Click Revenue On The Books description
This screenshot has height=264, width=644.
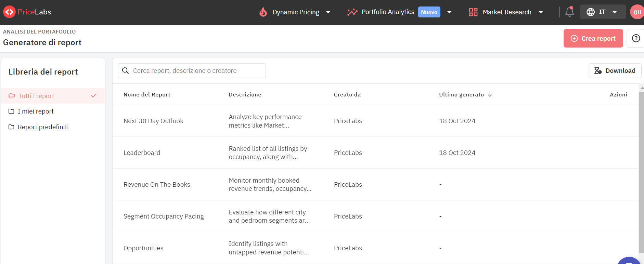(x=270, y=185)
